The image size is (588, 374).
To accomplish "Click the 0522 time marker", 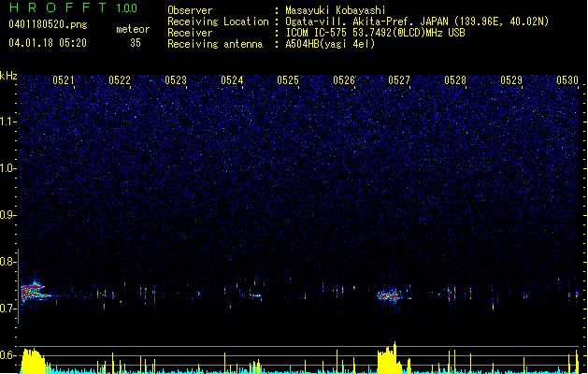I will pos(120,80).
